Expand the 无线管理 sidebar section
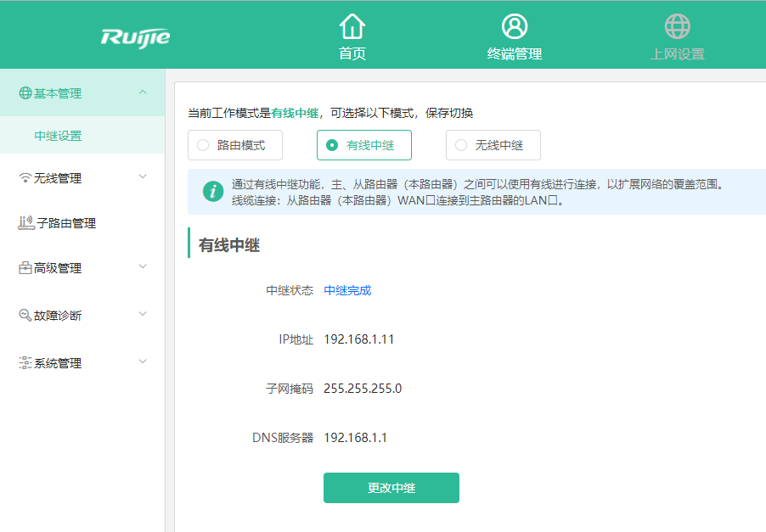This screenshot has height=532, width=766. tap(142, 178)
